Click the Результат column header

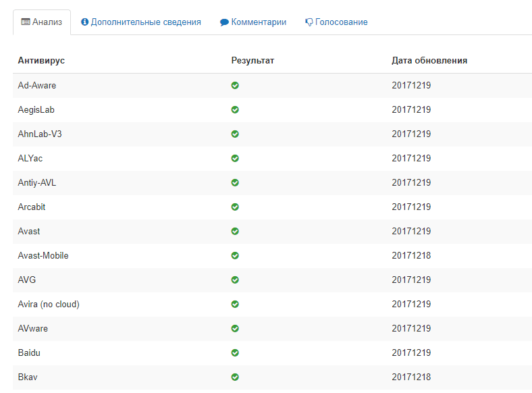point(252,60)
